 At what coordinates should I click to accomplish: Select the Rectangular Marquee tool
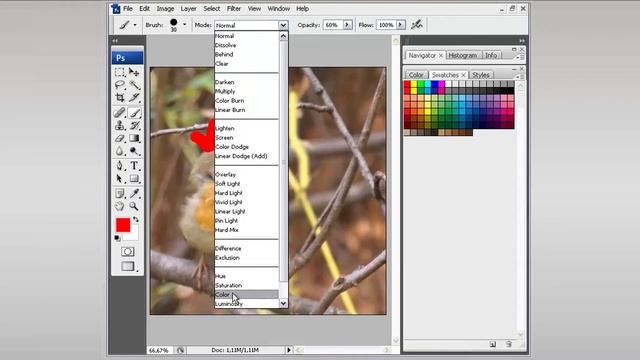coord(120,72)
